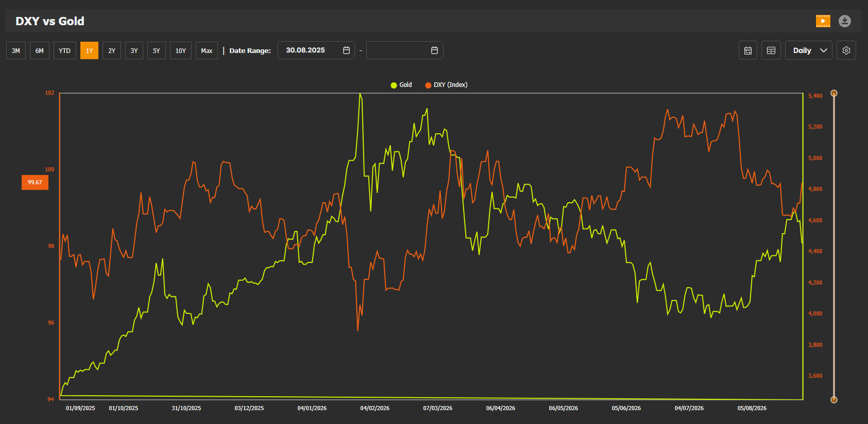Click the 01/09/2025 x-axis date label

pyautogui.click(x=80, y=408)
